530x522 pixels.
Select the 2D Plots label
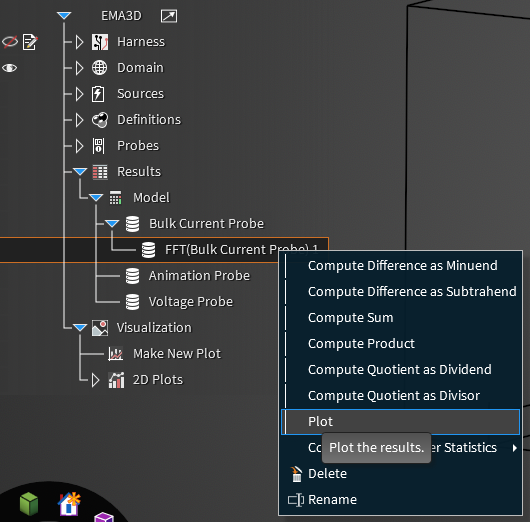[x=158, y=380]
